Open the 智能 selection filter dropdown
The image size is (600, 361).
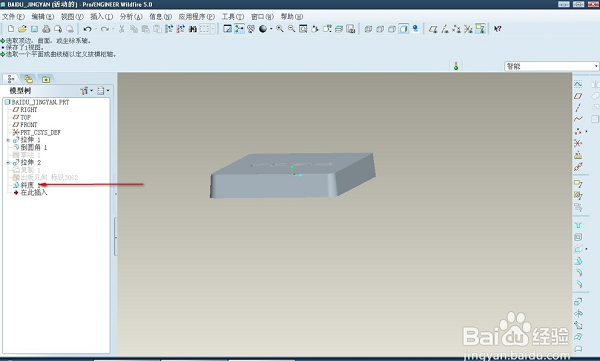[551, 66]
